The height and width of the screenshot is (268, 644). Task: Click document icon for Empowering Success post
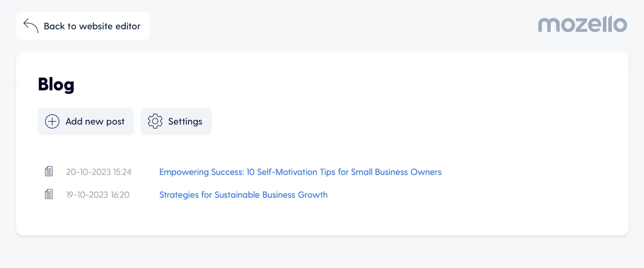click(49, 172)
